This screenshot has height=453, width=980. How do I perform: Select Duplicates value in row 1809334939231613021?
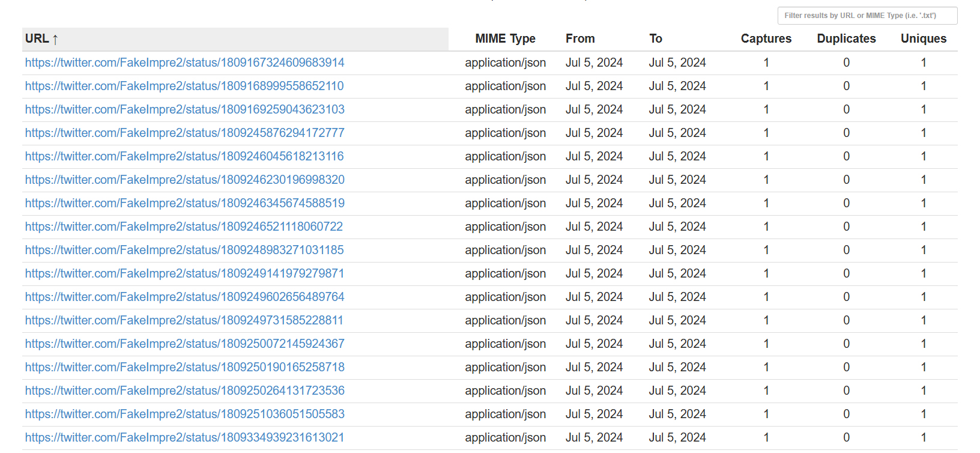pyautogui.click(x=846, y=437)
